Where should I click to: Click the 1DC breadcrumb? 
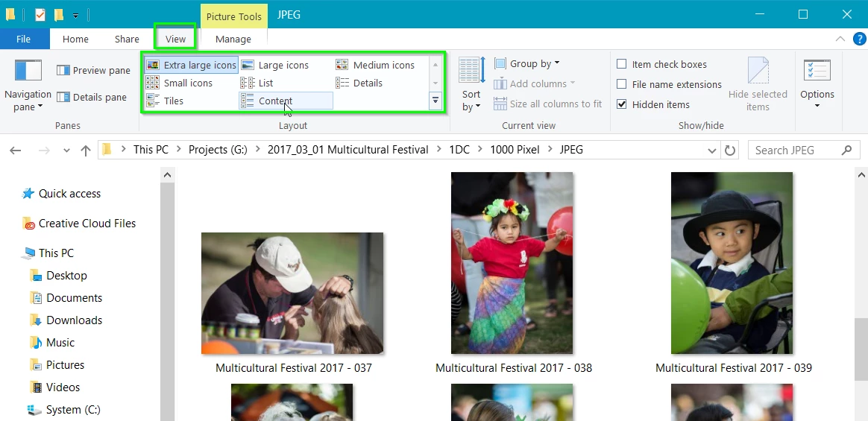[459, 149]
